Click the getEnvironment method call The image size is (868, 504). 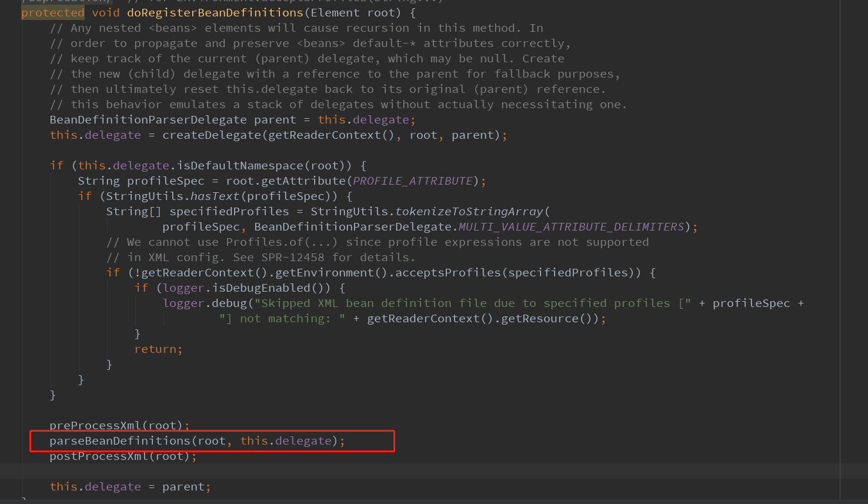(325, 272)
